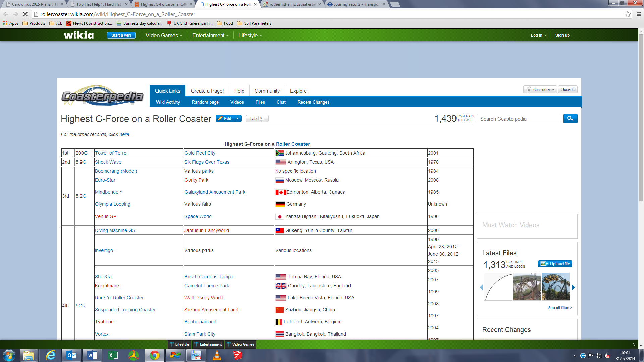Click previous arrow in Latest Files
Image resolution: width=644 pixels, height=362 pixels.
click(x=481, y=287)
